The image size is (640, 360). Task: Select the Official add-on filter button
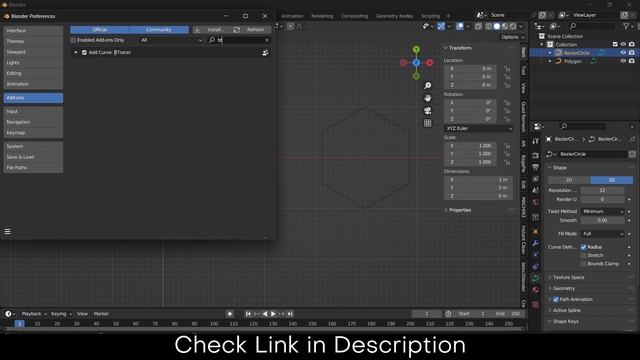click(x=100, y=30)
